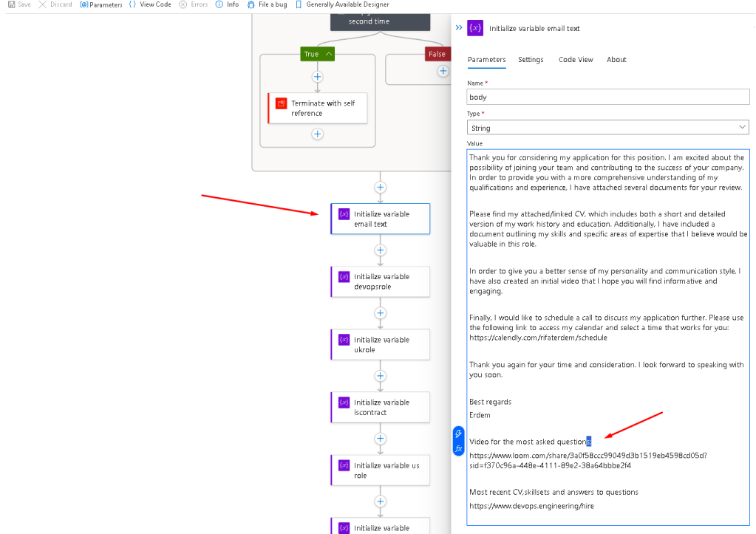The height and width of the screenshot is (534, 756).
Task: Select the Terminate with self reference action
Action: tap(318, 108)
